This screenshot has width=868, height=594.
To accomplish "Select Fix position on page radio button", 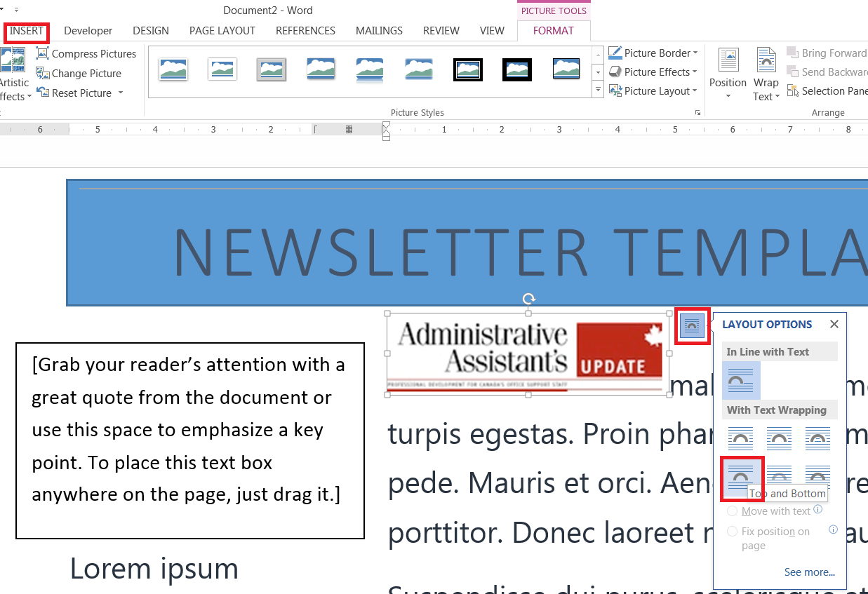I will click(x=733, y=532).
